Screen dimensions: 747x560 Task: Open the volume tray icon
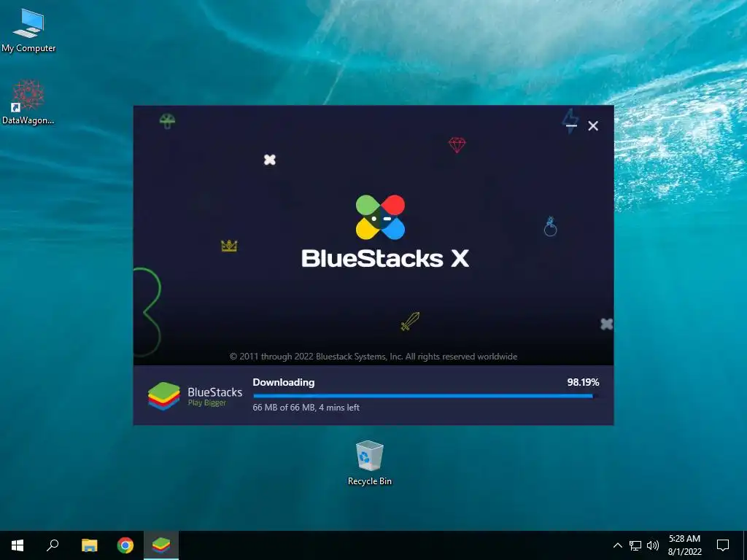[x=653, y=545]
